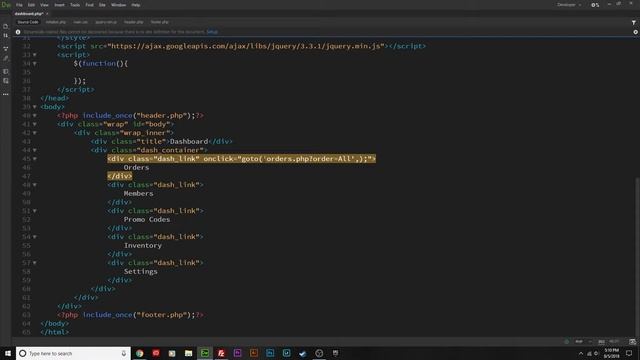Collapse the Promo Codes div at line 51
This screenshot has width=640, height=360.
(x=35, y=211)
